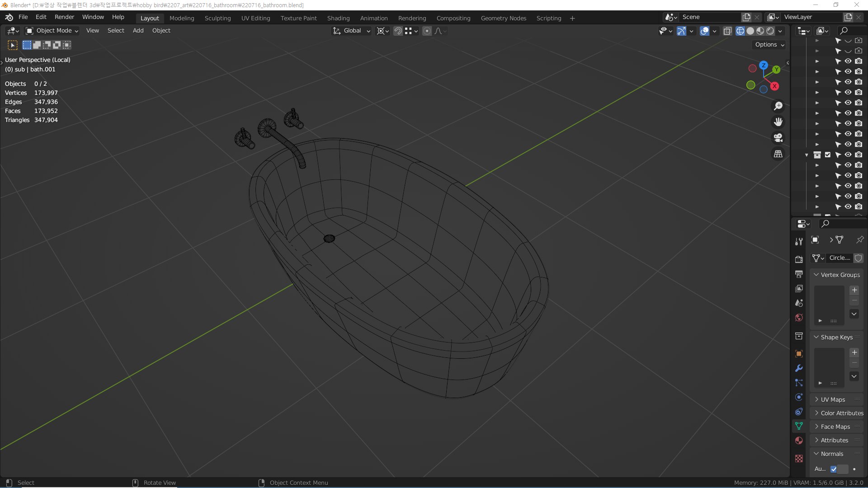Click the Scene name field
The image size is (868, 488).
[x=710, y=17]
